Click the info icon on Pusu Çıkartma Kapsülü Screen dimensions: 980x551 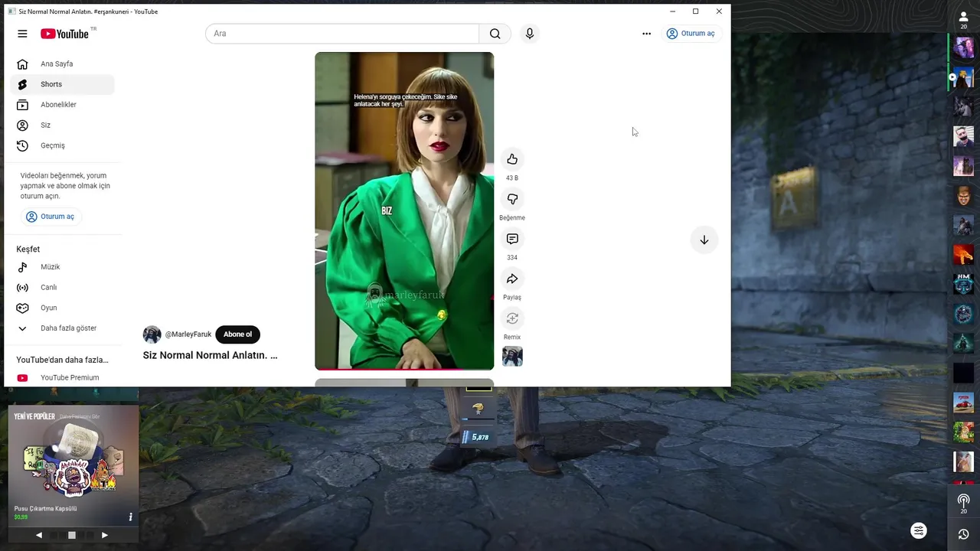pos(130,517)
